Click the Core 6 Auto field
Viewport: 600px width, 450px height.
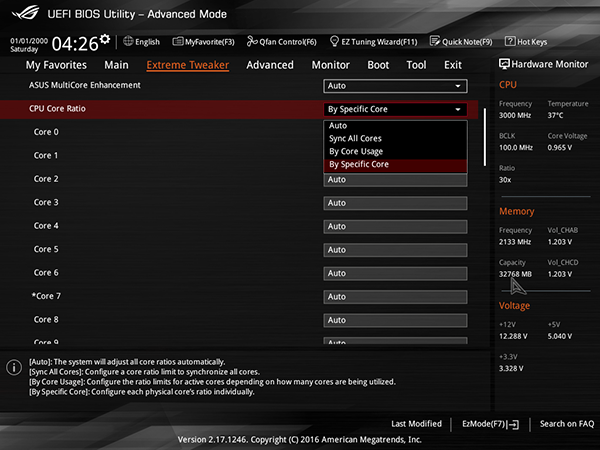point(395,273)
